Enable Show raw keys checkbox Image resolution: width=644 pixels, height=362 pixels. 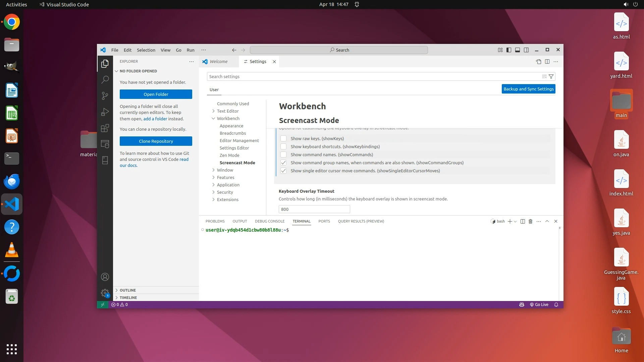tap(283, 138)
